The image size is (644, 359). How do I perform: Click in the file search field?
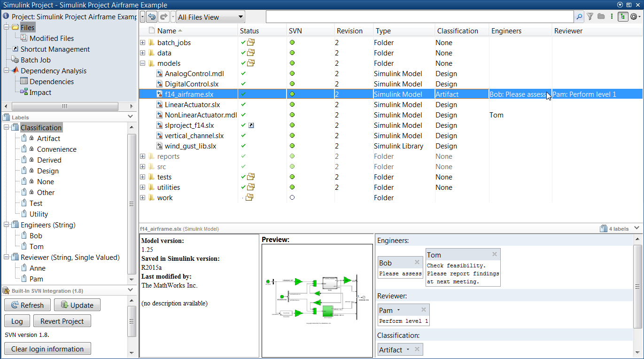pos(419,17)
